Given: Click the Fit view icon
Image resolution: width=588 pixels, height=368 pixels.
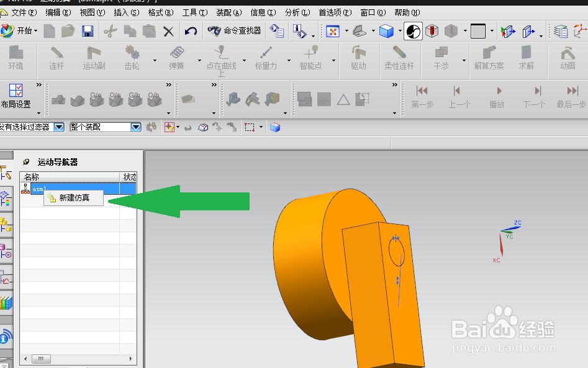Looking at the screenshot, I should tap(333, 31).
